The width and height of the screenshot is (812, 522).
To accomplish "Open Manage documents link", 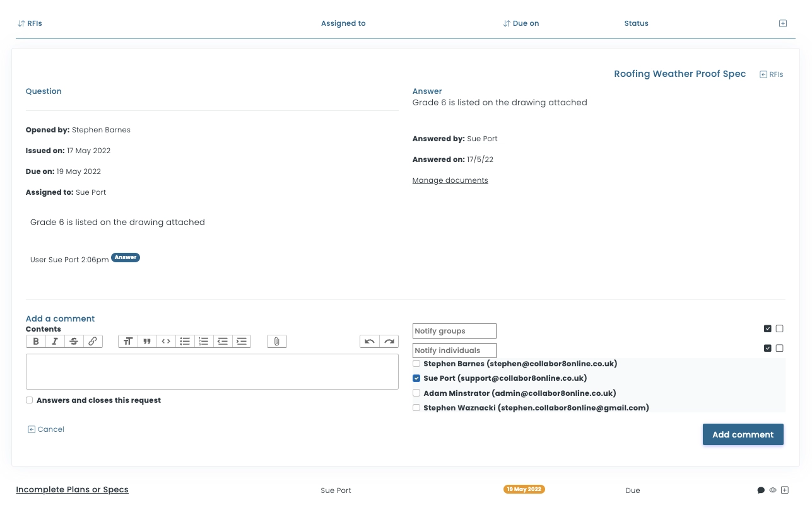I will click(x=450, y=180).
